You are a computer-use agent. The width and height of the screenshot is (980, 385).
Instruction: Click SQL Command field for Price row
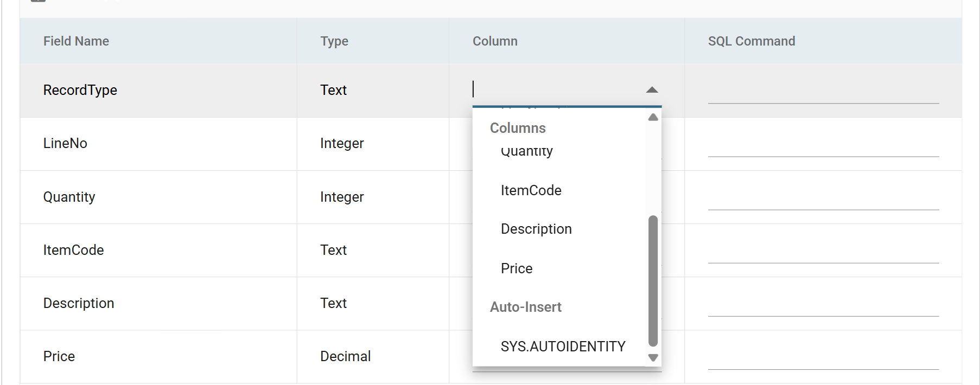[x=823, y=356]
